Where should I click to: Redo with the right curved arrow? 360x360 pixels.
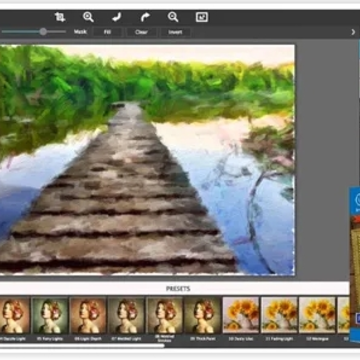pyautogui.click(x=145, y=17)
